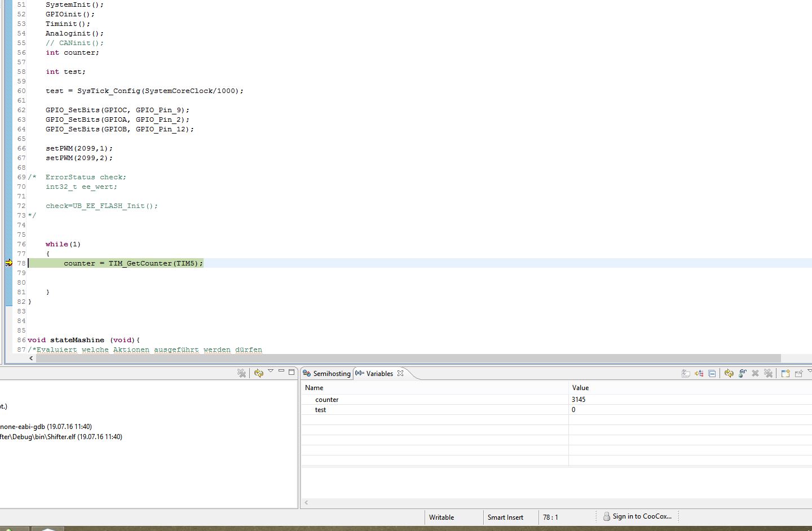The height and width of the screenshot is (531, 812).
Task: Open new Variables view icon
Action: [785, 373]
